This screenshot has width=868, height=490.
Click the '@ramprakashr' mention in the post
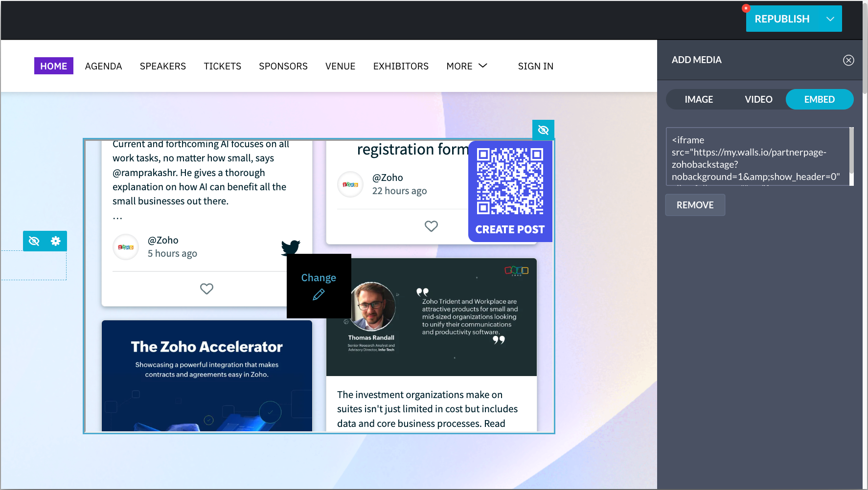[145, 173]
